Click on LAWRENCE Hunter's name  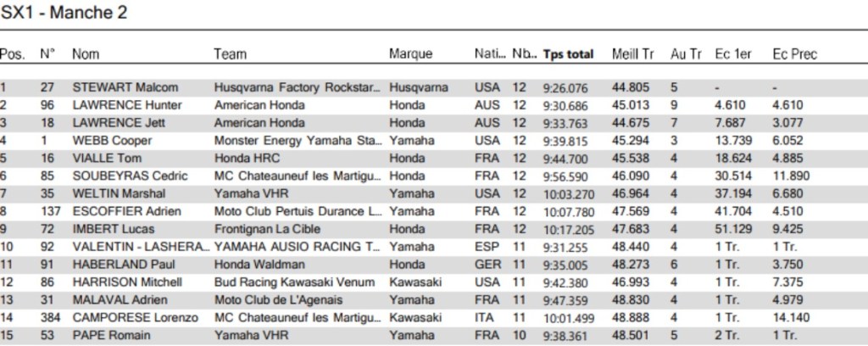pyautogui.click(x=128, y=105)
